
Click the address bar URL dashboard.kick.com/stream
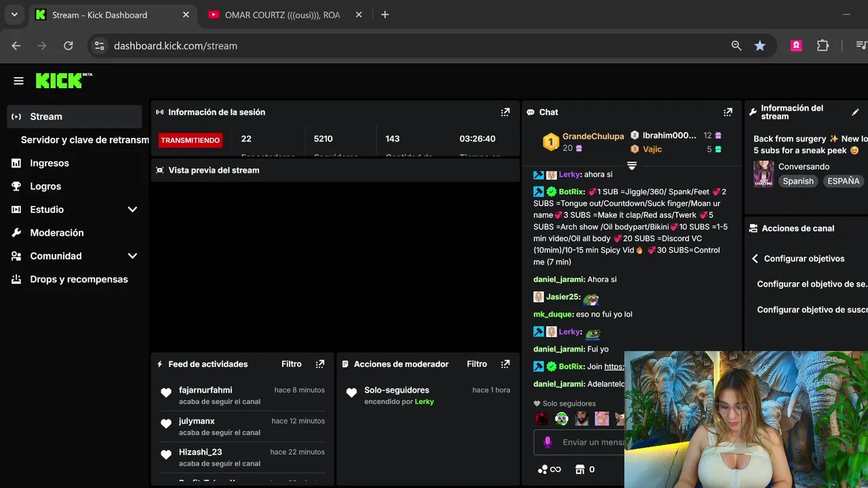point(176,46)
